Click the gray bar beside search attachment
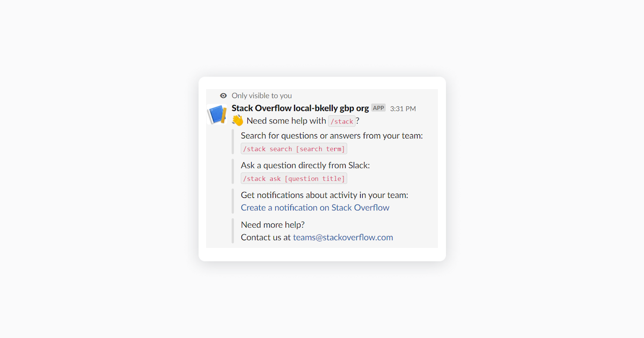644x338 pixels. coord(233,142)
